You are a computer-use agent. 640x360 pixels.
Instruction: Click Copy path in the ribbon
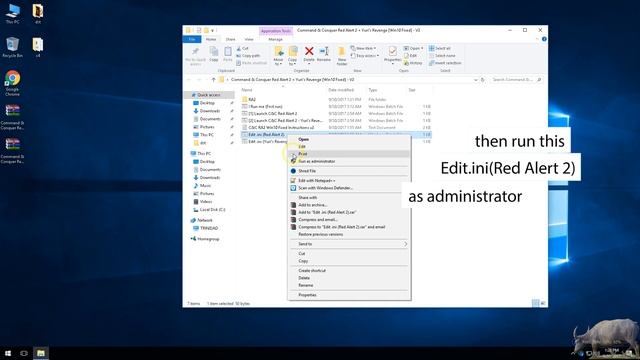pos(248,56)
